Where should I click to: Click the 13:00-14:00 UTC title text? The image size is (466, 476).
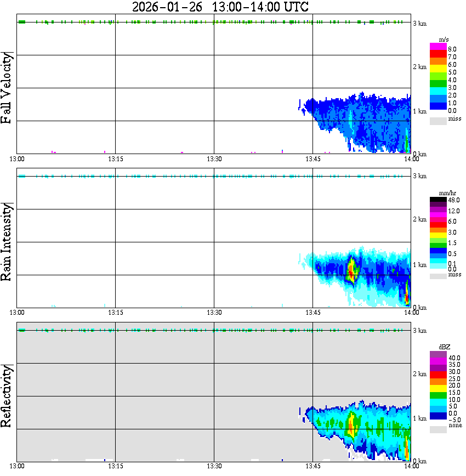click(260, 7)
